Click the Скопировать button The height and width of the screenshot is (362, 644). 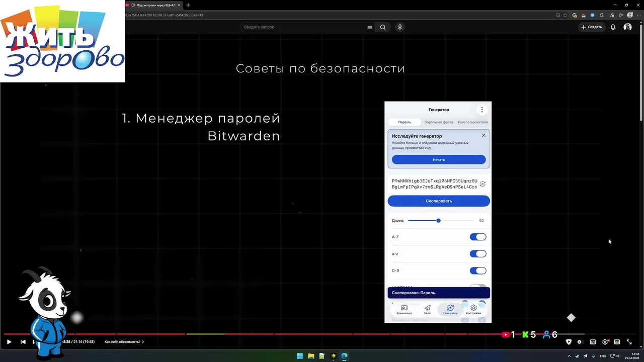[439, 201]
